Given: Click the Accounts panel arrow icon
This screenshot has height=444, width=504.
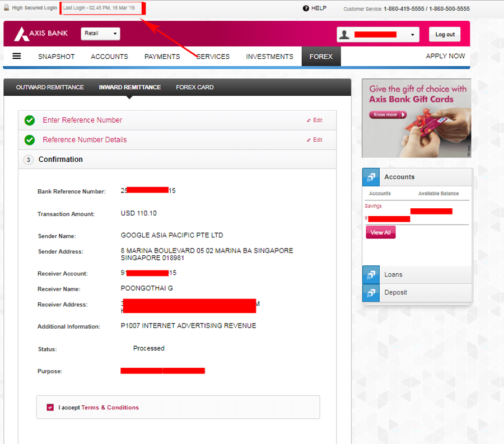Looking at the screenshot, I should [x=371, y=177].
